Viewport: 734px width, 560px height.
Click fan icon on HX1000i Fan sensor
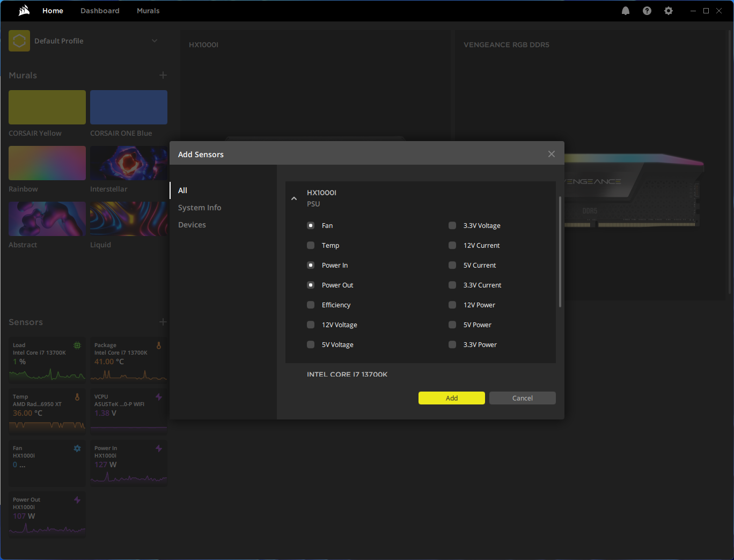pos(77,448)
